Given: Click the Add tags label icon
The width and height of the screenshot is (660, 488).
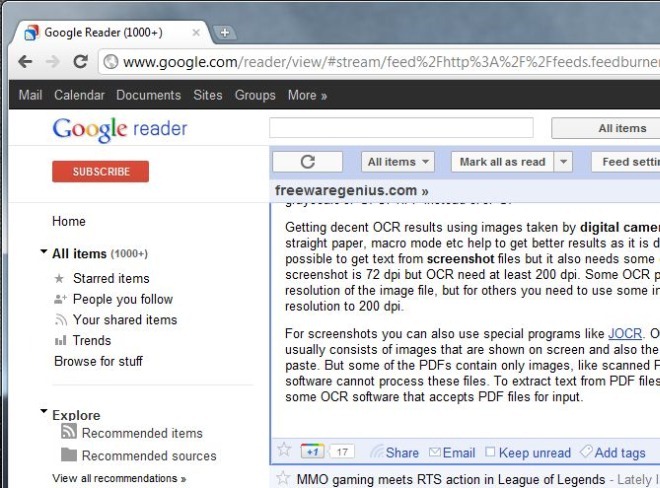Looking at the screenshot, I should [586, 452].
